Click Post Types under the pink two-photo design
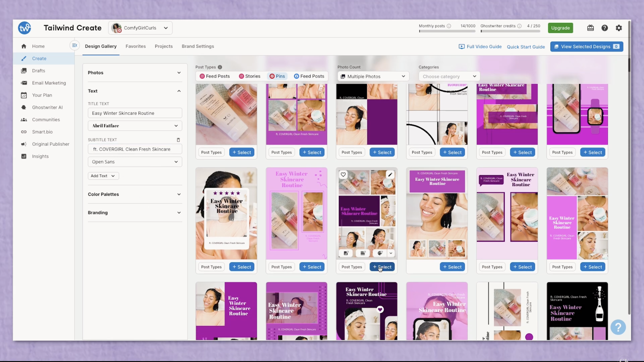The height and width of the screenshot is (362, 644). (x=281, y=267)
